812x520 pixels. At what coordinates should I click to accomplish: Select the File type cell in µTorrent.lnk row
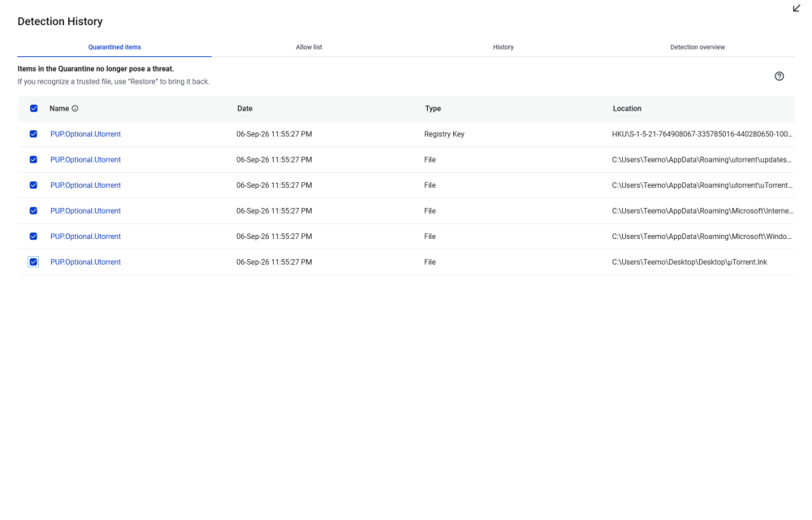tap(430, 262)
